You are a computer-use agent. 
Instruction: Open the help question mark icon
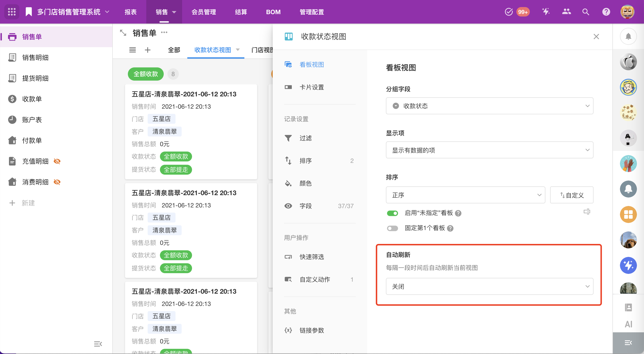pos(606,12)
